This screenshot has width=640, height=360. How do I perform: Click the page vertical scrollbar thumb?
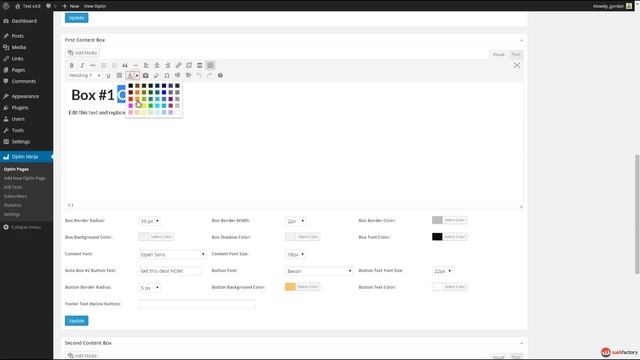(637, 214)
